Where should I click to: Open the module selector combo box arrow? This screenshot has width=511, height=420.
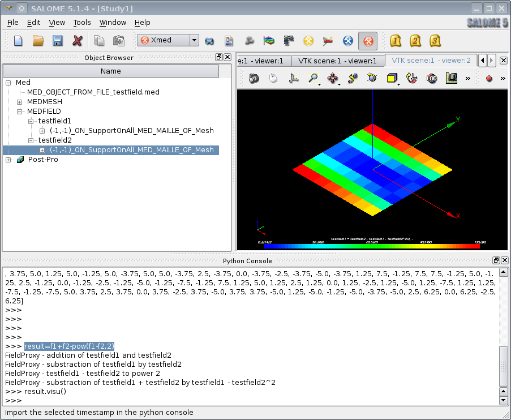click(x=194, y=40)
